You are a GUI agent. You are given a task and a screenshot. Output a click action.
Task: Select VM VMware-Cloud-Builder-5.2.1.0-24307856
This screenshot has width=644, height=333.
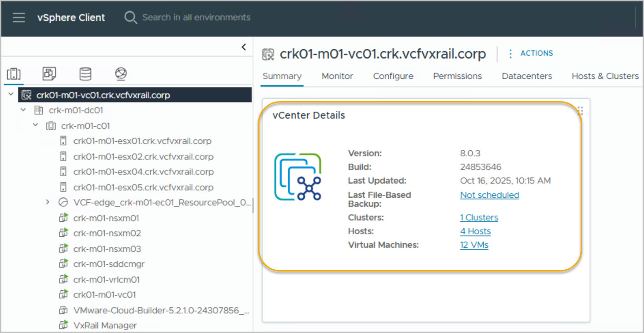[x=162, y=310]
